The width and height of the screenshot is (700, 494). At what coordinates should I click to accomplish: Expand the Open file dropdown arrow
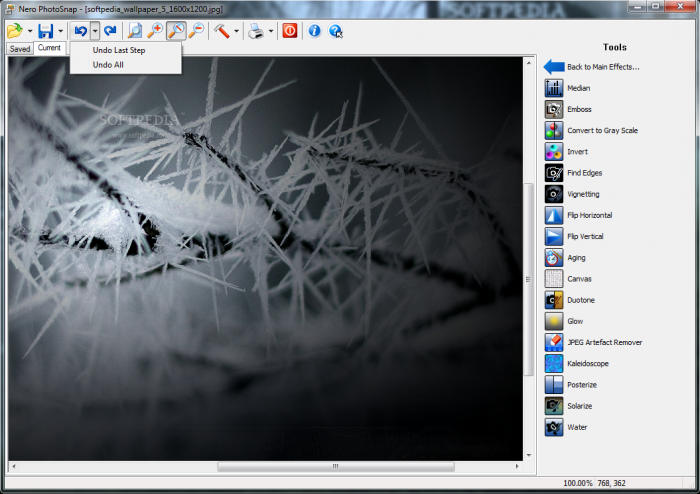[30, 31]
